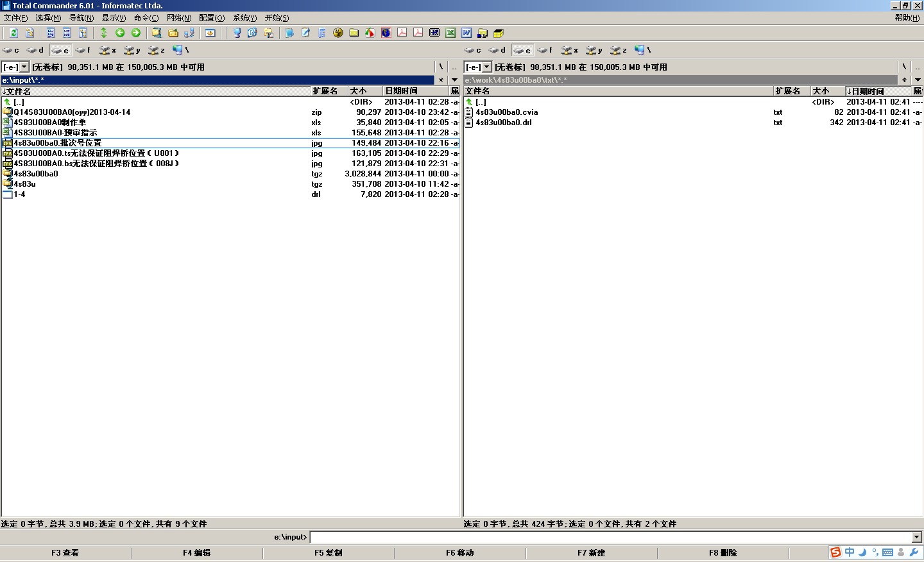Select network drive y in right panel
Image resolution: width=924 pixels, height=562 pixels.
(594, 50)
